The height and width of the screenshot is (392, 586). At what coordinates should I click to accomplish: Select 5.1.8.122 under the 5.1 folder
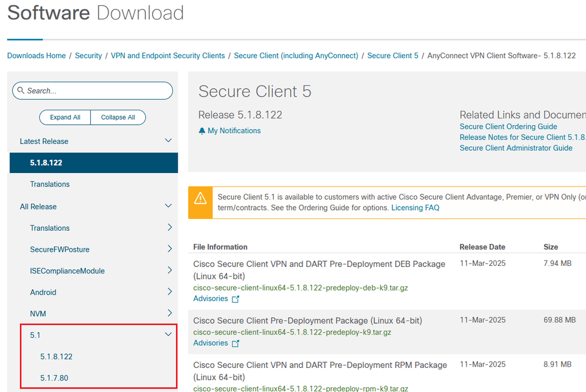tap(56, 356)
